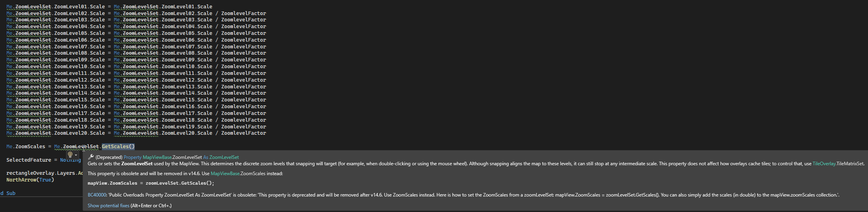Click the sample code mapView.ZoomScales in tooltip
The image size is (868, 212).
(x=112, y=183)
